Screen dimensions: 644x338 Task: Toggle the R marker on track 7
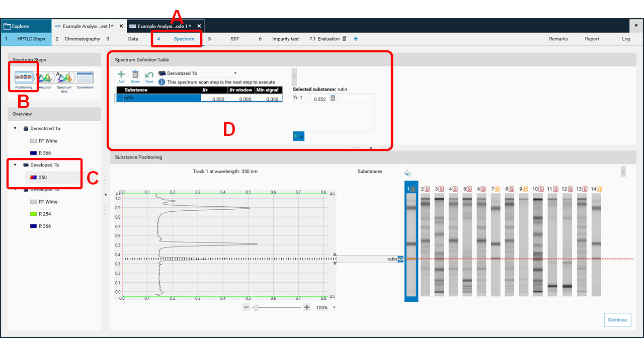click(498, 189)
